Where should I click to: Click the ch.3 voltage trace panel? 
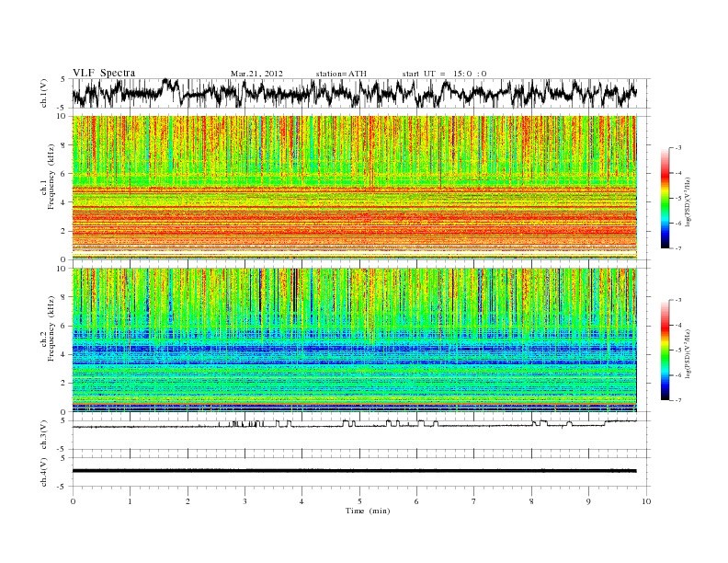361,435
